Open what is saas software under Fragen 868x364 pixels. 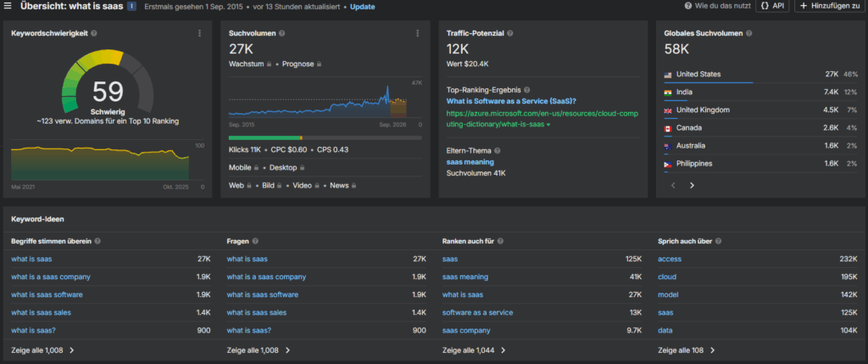tap(263, 294)
